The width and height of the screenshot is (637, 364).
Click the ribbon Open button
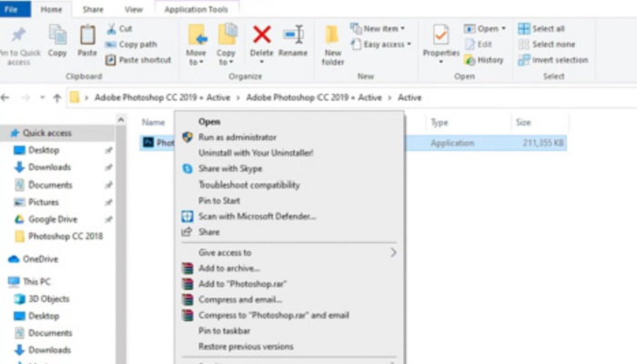coord(485,29)
